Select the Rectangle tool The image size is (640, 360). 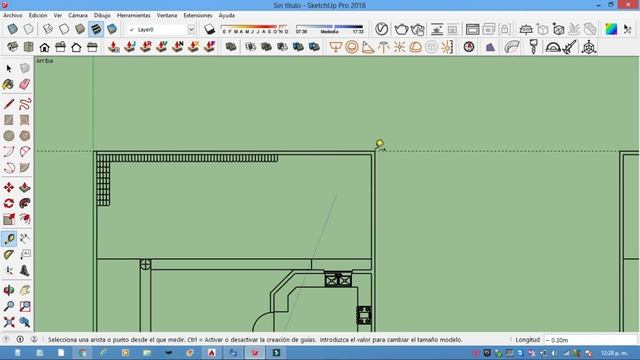tap(9, 120)
